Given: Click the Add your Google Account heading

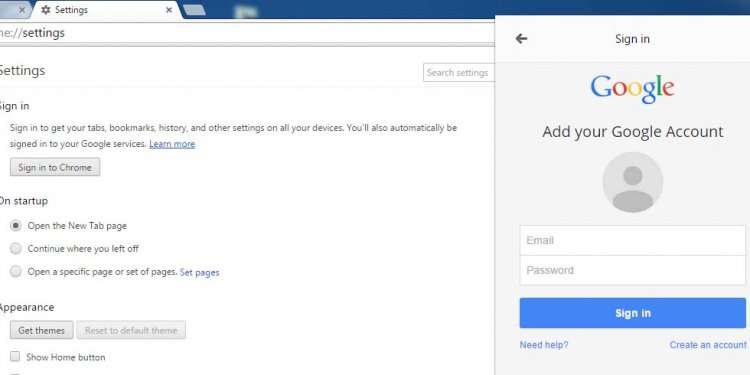Looking at the screenshot, I should coord(632,132).
